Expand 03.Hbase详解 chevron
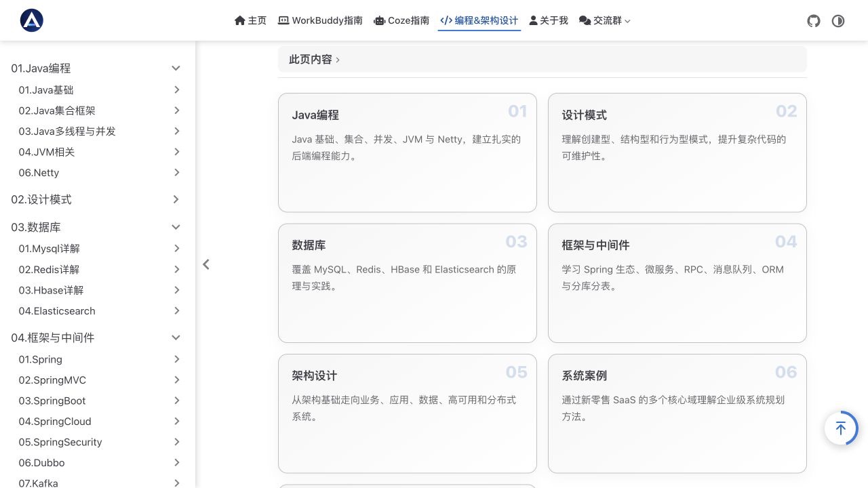 click(176, 290)
